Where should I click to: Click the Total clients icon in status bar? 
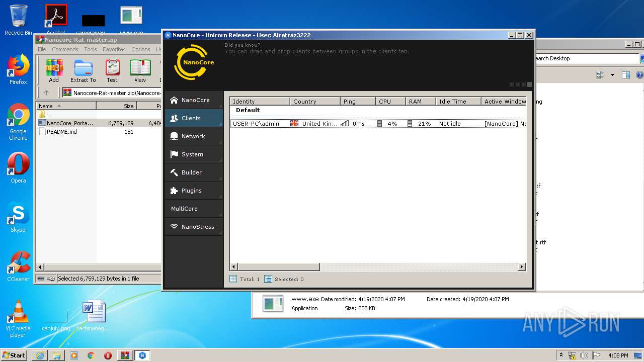point(233,279)
